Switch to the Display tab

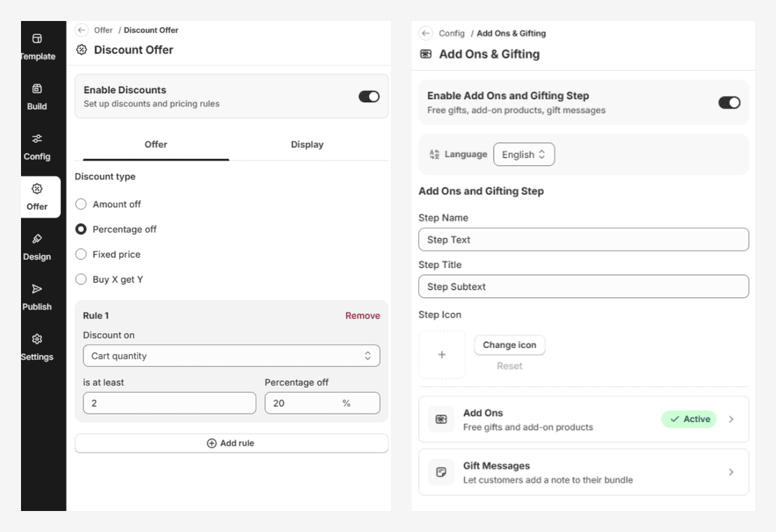pyautogui.click(x=307, y=145)
